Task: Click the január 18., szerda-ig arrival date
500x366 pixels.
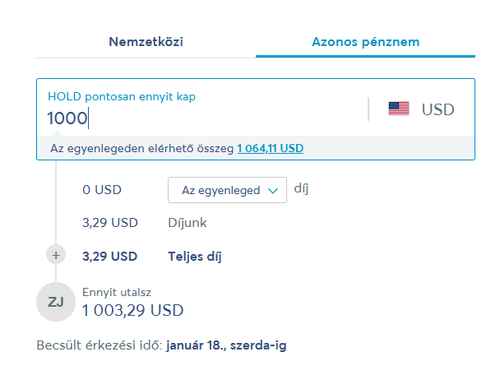Action: (x=226, y=345)
